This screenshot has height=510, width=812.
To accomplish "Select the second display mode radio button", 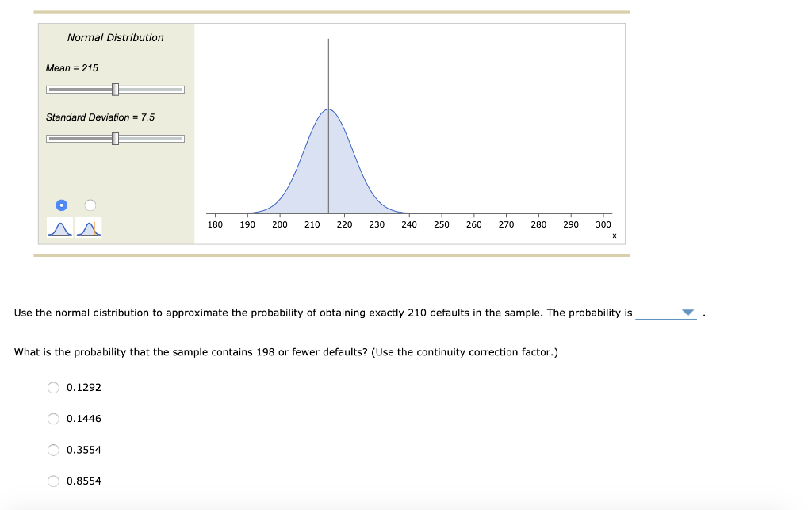I will coord(90,205).
